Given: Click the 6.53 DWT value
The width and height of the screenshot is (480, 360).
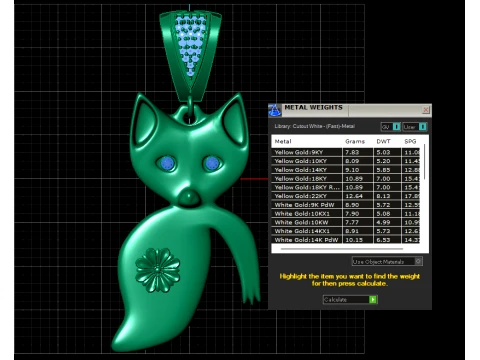Looking at the screenshot, I should pyautogui.click(x=383, y=240).
